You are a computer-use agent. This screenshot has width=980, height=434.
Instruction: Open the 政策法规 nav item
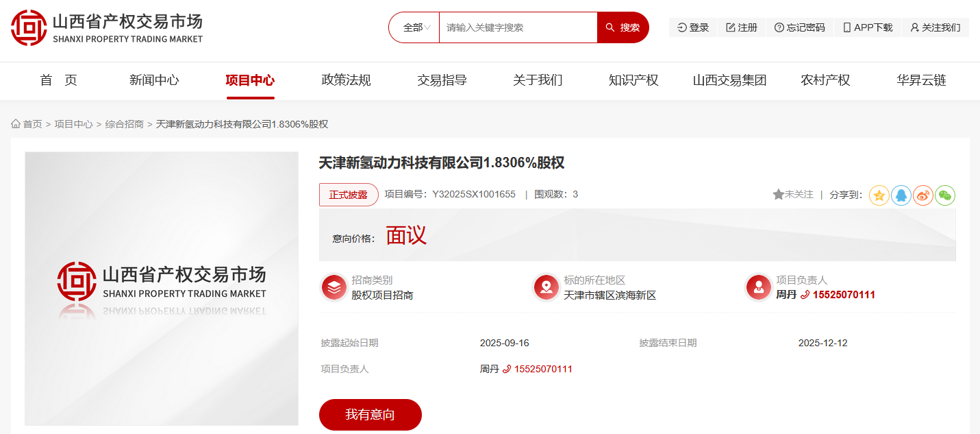pyautogui.click(x=346, y=80)
